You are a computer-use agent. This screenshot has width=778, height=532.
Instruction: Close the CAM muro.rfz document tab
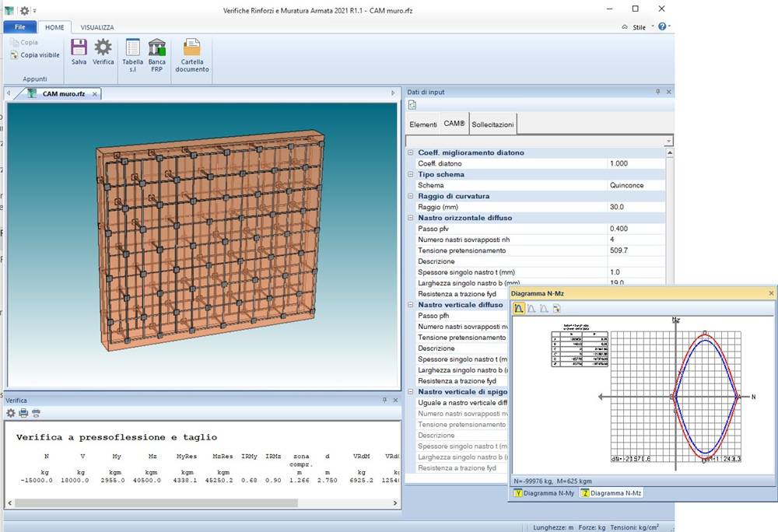[x=95, y=93]
